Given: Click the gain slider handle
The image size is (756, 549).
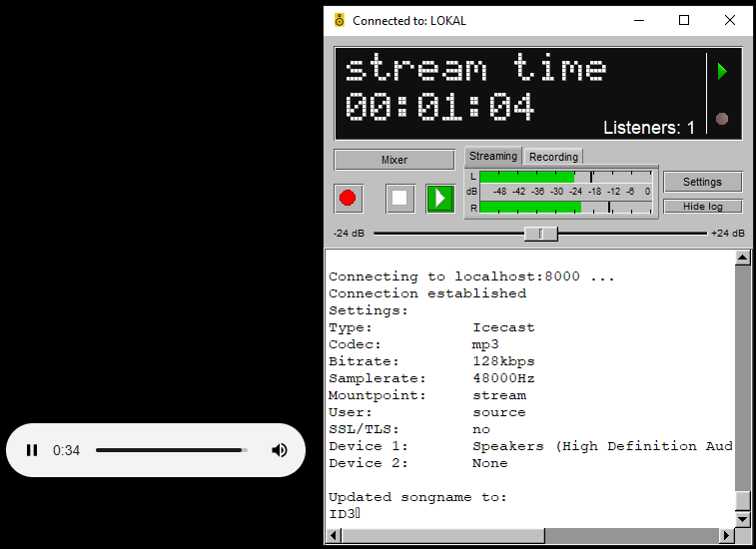Looking at the screenshot, I should click(540, 234).
